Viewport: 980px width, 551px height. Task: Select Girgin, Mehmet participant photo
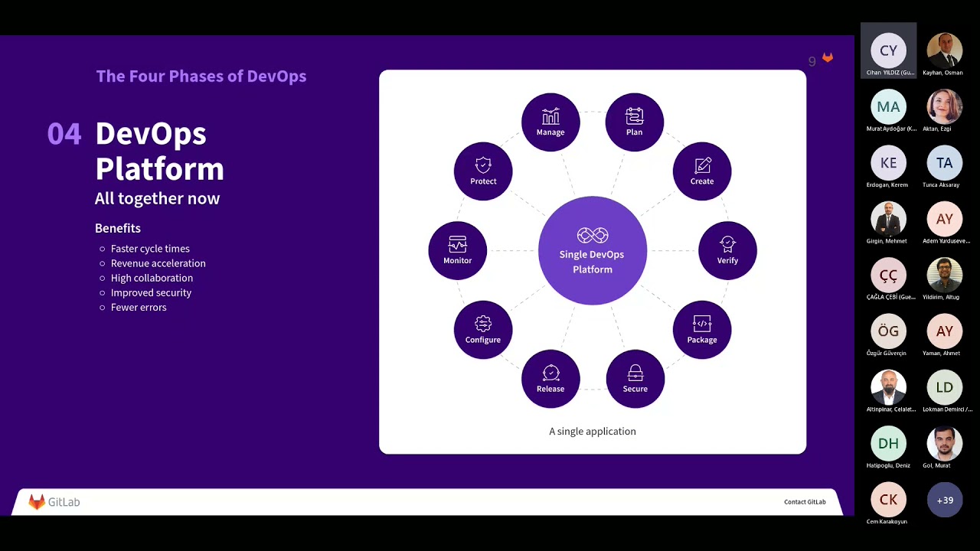889,219
